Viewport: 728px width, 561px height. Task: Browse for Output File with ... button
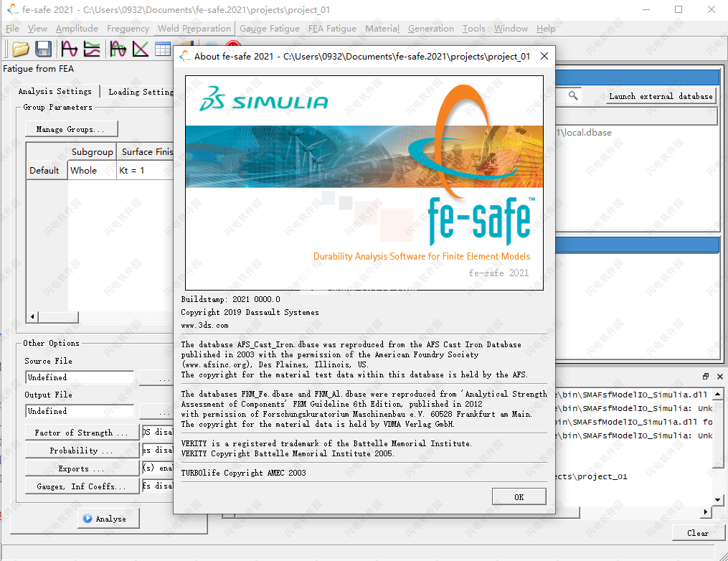[158, 412]
